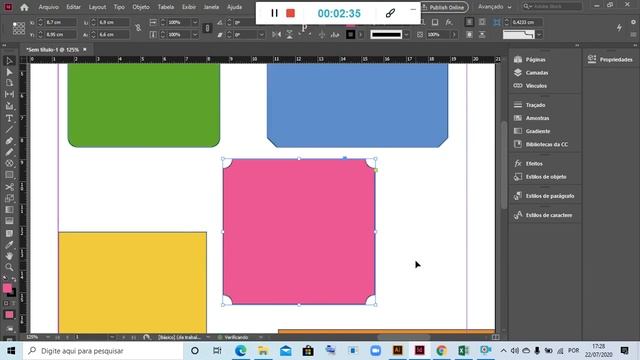The image size is (640, 360).
Task: Expand the opacity 100% slider arrow
Action: click(x=454, y=35)
